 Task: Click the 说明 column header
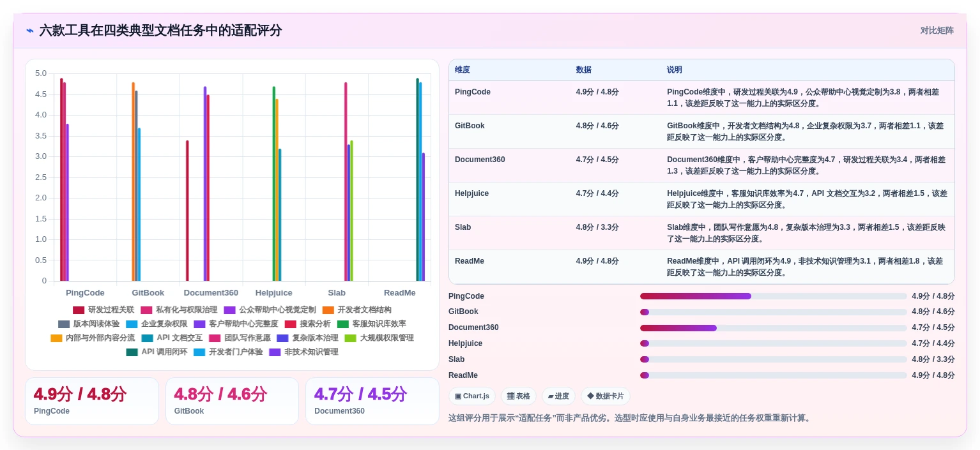pos(675,70)
